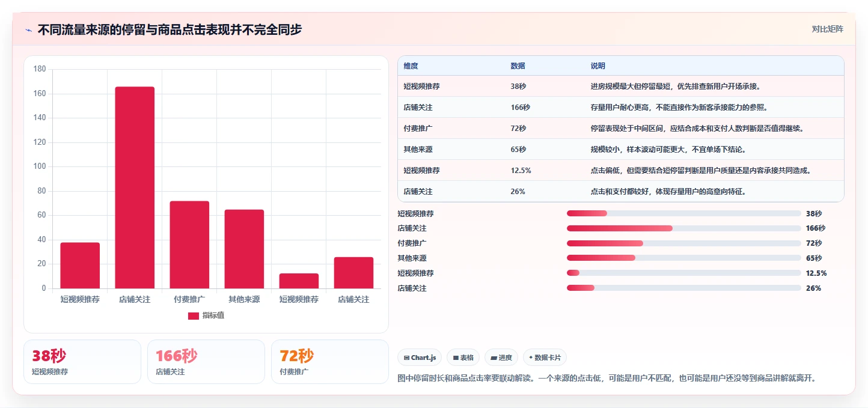868x408 pixels.
Task: Click the 180 tick on the y-axis
Action: tap(40, 69)
